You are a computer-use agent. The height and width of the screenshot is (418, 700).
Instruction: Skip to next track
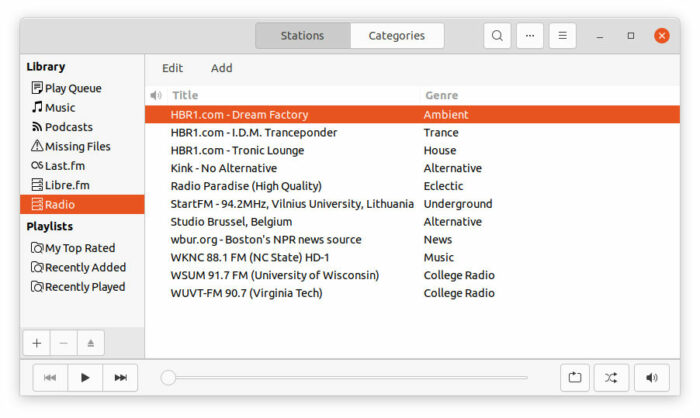120,378
